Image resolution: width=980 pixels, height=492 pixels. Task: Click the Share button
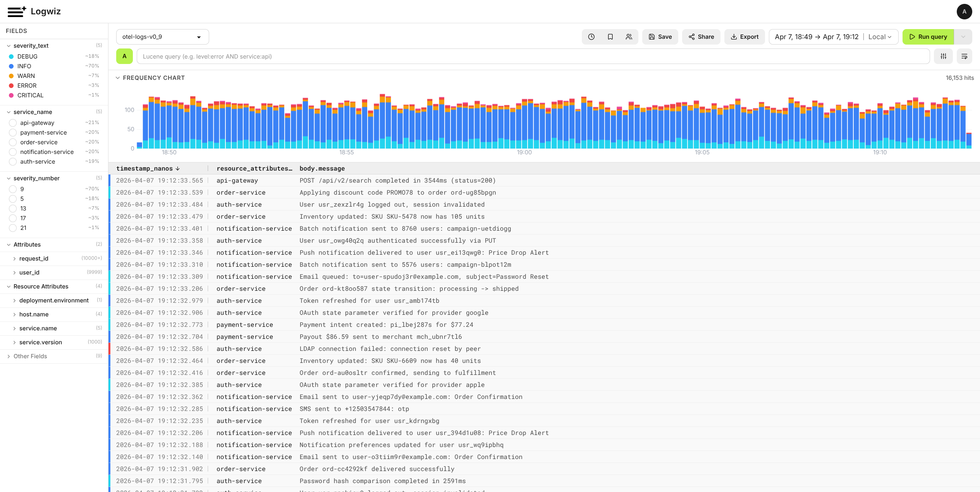(x=701, y=36)
